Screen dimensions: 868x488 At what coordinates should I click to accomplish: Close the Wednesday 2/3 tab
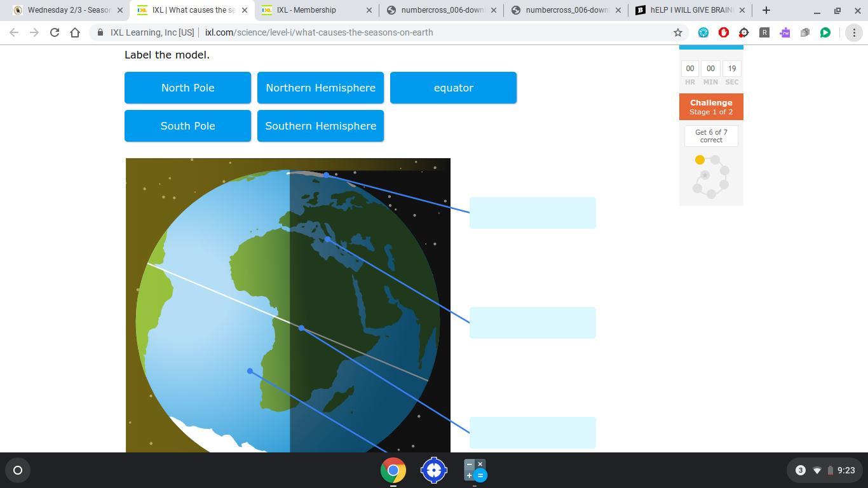[x=120, y=10]
